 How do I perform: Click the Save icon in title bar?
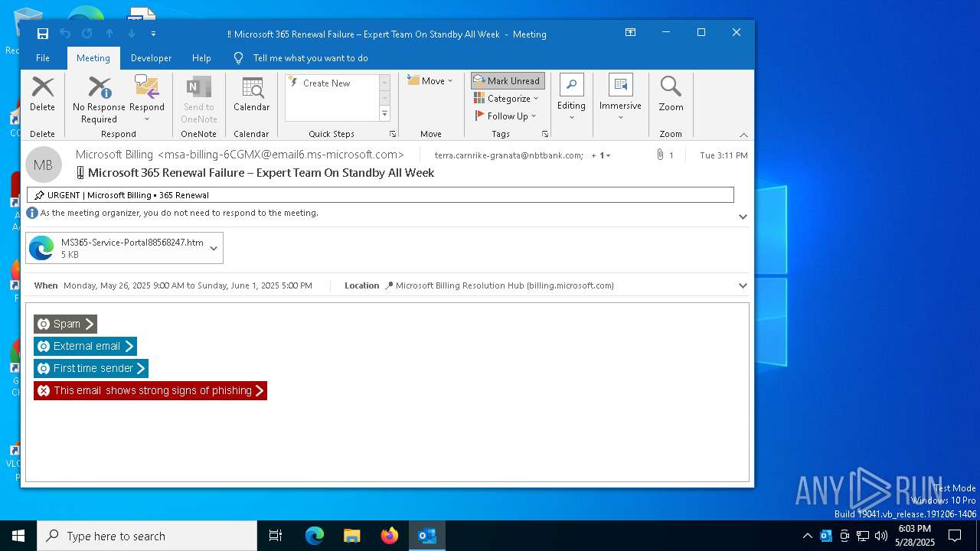tap(43, 34)
